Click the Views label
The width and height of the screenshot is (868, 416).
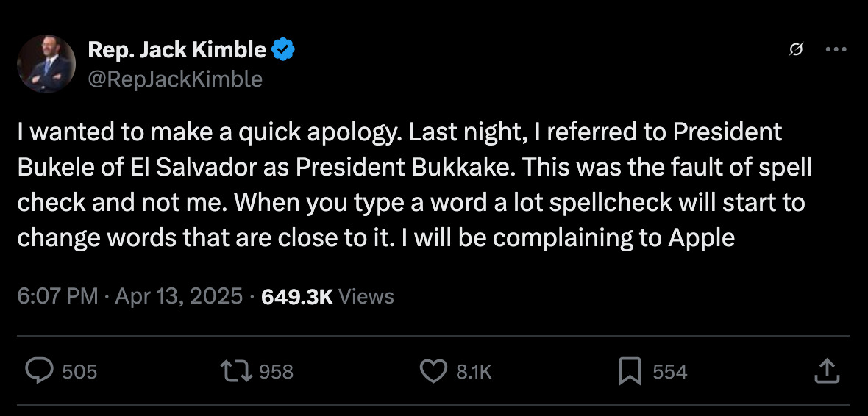click(367, 296)
